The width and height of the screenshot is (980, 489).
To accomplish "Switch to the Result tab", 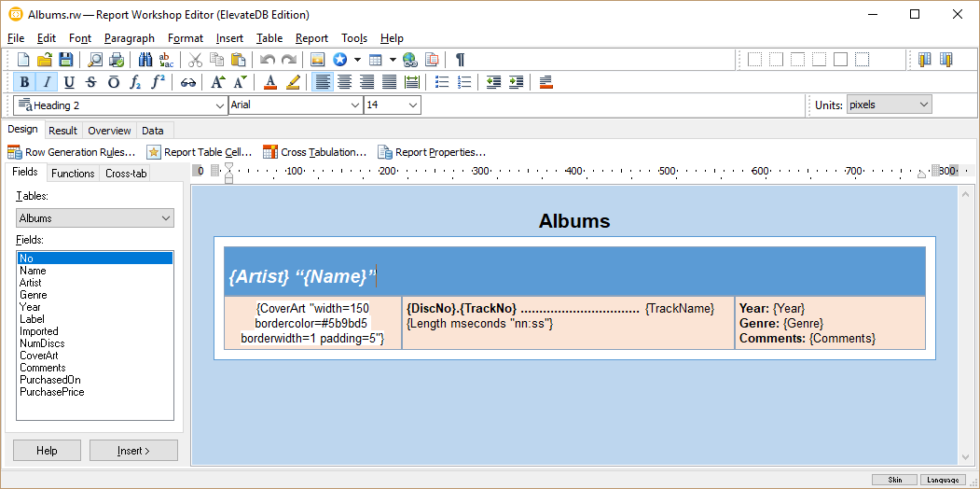I will pos(63,131).
